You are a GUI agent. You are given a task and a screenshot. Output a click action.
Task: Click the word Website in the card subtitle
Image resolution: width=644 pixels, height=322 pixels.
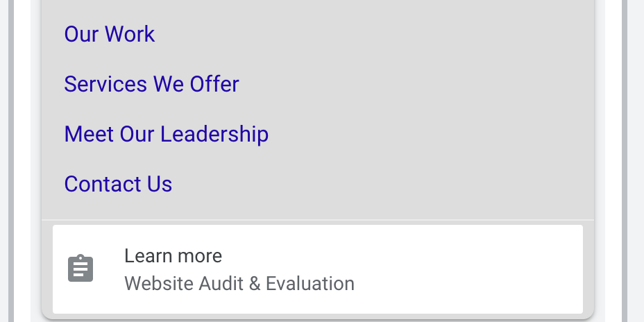(159, 283)
